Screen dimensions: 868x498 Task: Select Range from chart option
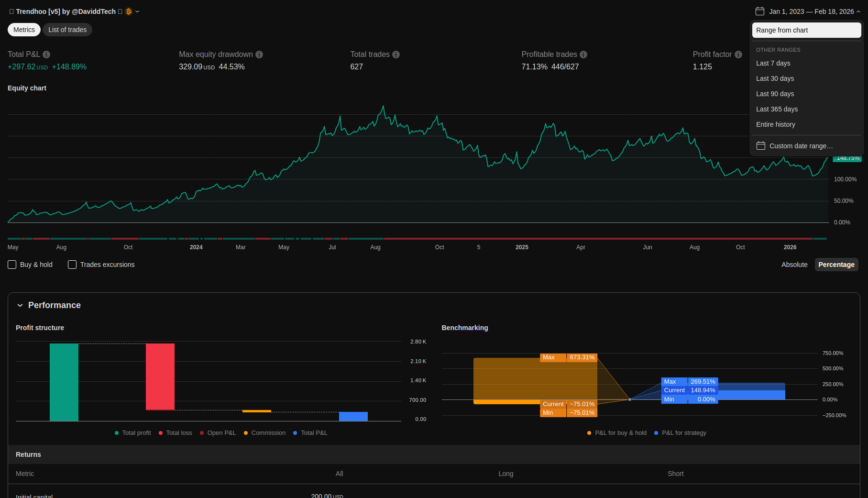click(x=806, y=30)
